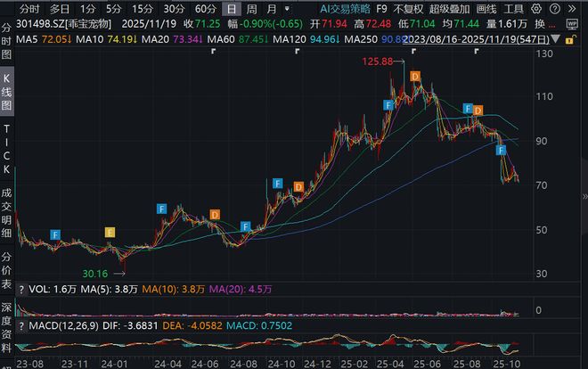Viewport: 588px width, 369px height.
Task: Select the 日 daily period tab
Action: click(232, 9)
